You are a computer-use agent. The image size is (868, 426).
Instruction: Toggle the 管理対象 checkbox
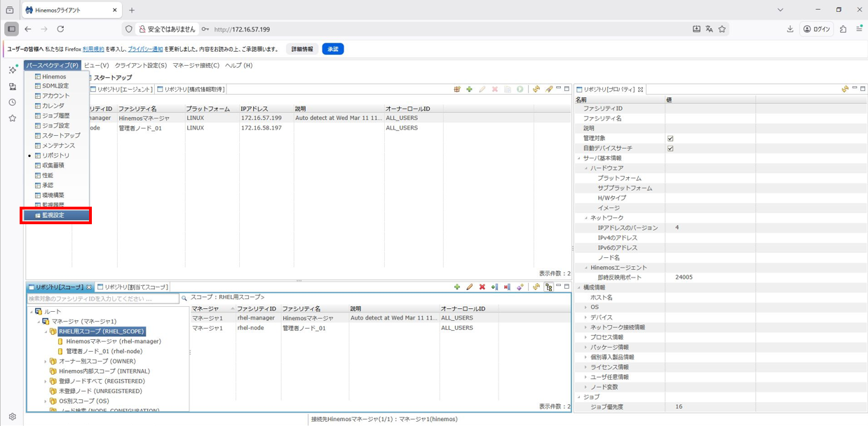click(670, 139)
